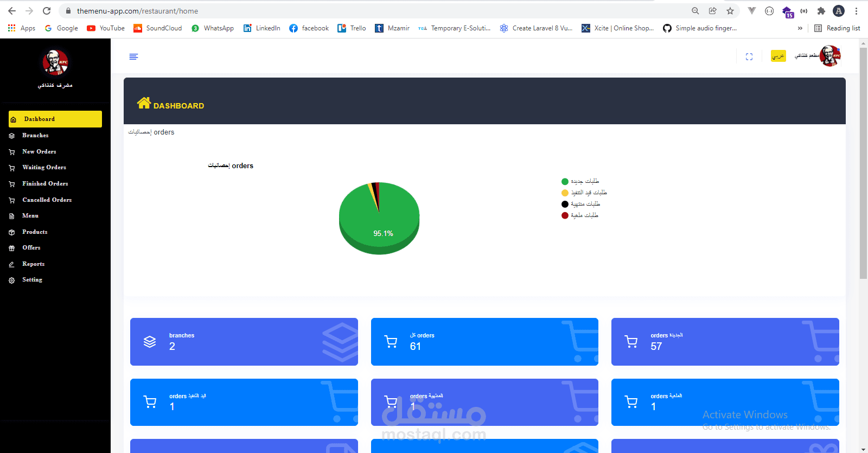Screen dimensions: 868x453
Task: Open the Dashboard menu item
Action: click(x=55, y=119)
